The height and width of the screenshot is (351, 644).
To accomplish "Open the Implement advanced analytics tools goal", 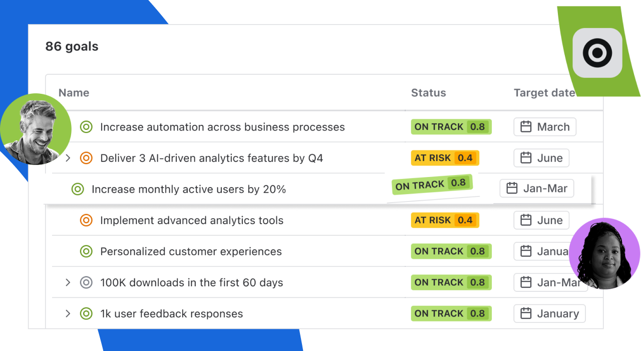I will coord(192,220).
